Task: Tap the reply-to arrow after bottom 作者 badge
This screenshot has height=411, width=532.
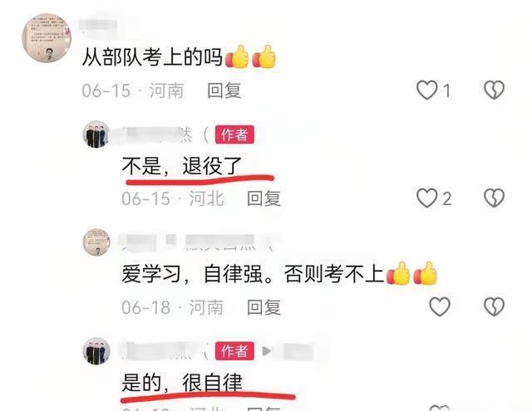Action: [267, 351]
